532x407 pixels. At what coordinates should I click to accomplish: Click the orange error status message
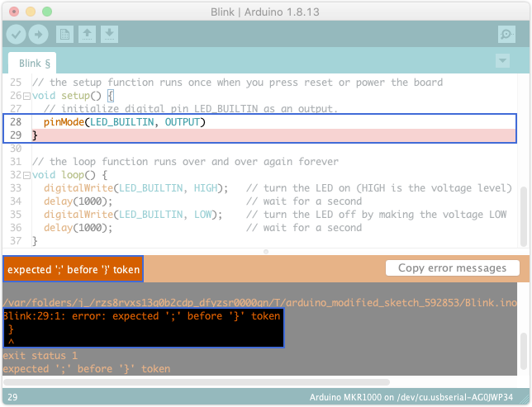coord(74,269)
